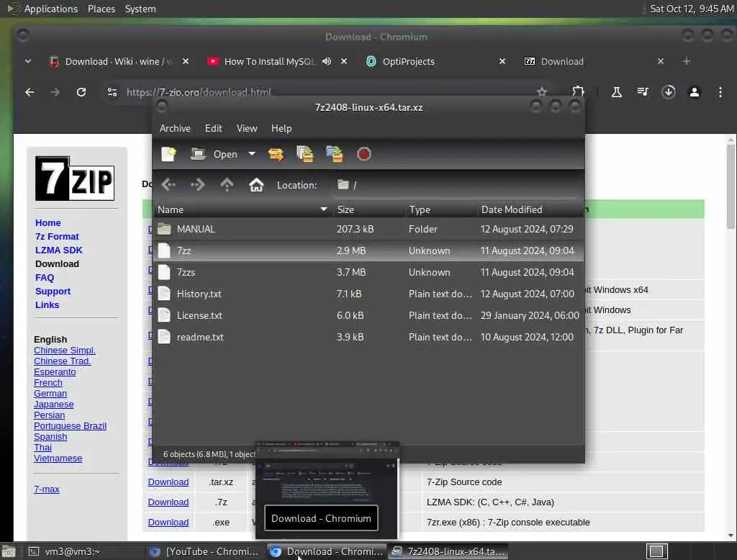Open the 7z Format link
Image resolution: width=737 pixels, height=560 pixels.
(x=57, y=237)
